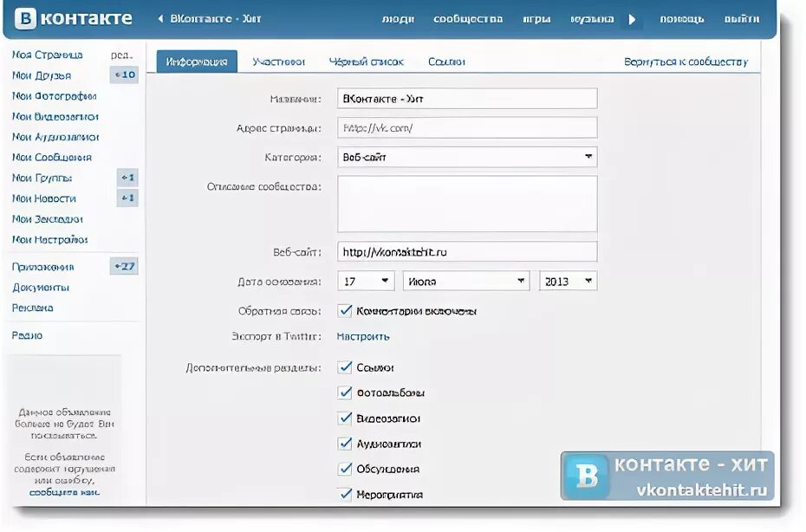Open Моя Страница in sidebar

[x=48, y=55]
